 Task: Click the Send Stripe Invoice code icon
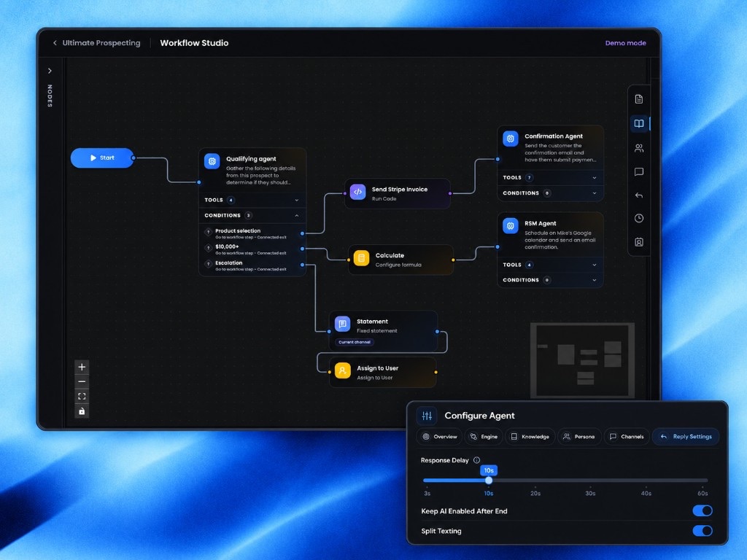pyautogui.click(x=357, y=192)
